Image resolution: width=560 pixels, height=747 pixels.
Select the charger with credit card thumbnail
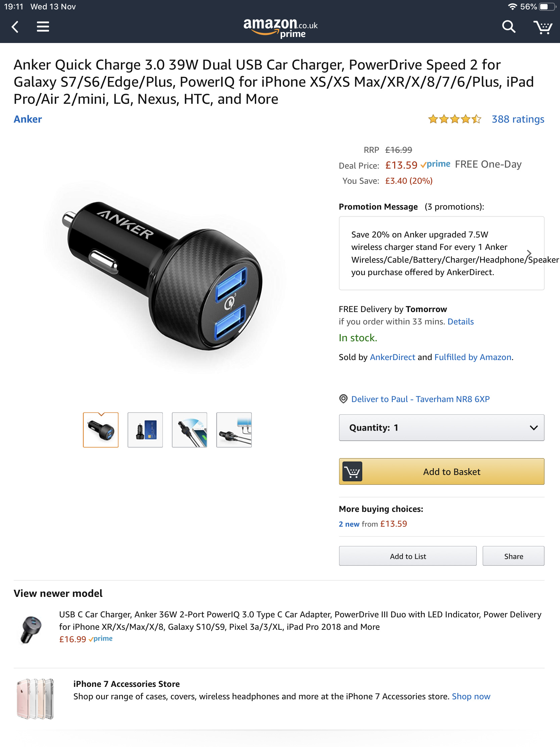point(145,430)
